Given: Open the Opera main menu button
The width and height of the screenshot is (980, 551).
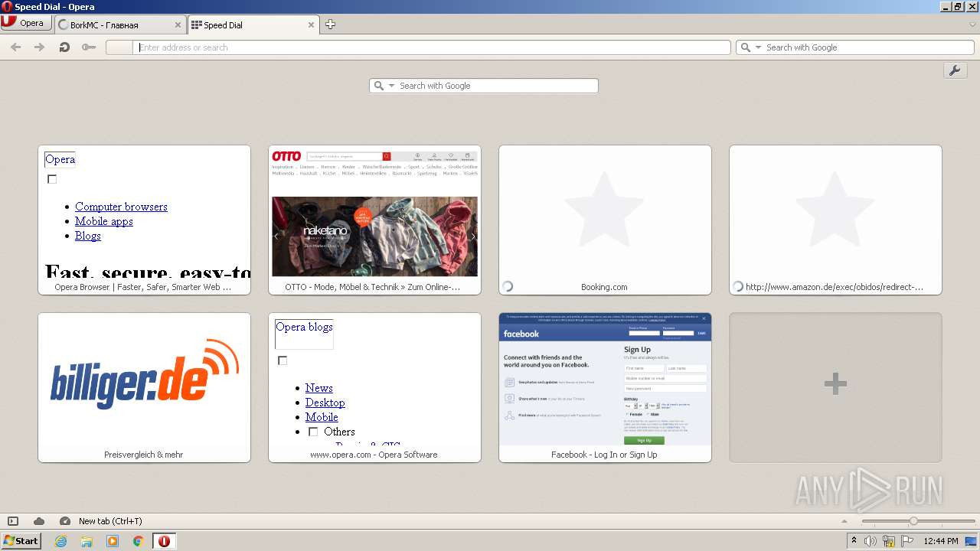Looking at the screenshot, I should 26,23.
